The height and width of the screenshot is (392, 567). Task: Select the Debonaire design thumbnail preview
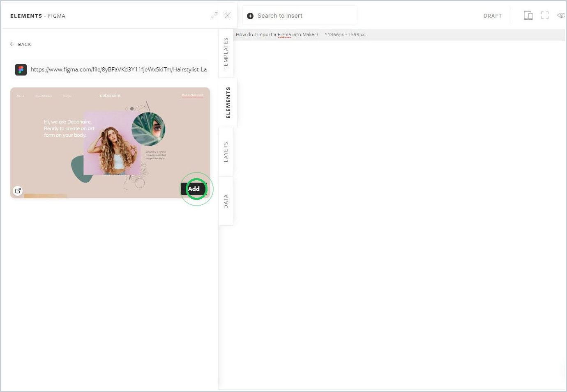110,143
